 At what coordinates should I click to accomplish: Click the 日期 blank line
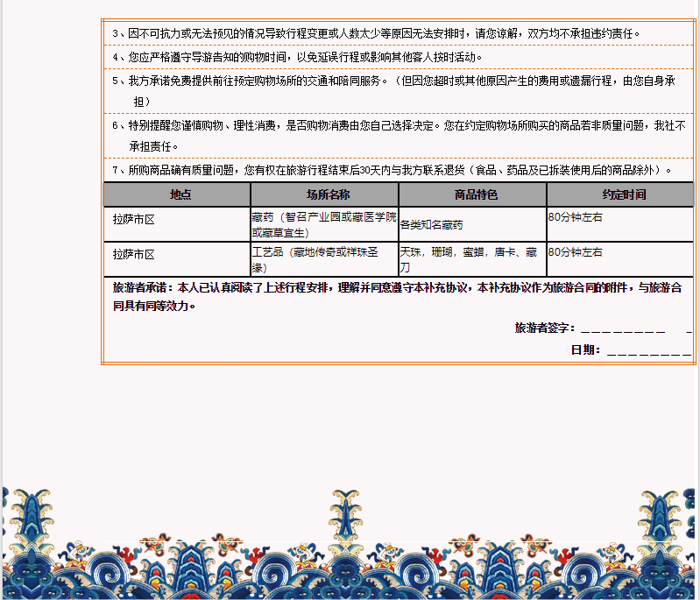[x=648, y=350]
